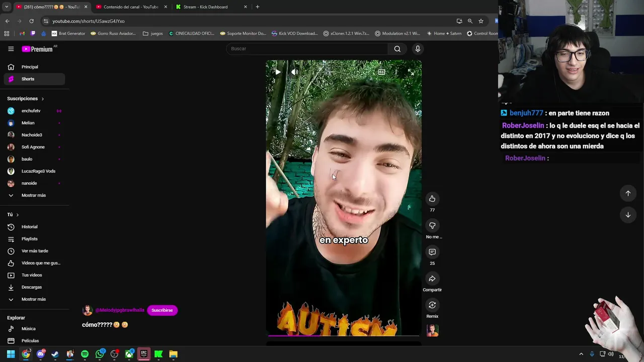Click the Short's progress bar

[x=344, y=335]
